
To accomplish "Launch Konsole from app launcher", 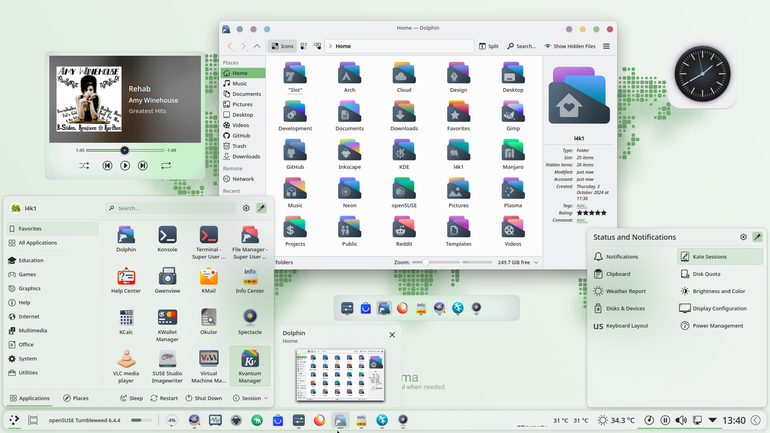I will click(x=167, y=240).
